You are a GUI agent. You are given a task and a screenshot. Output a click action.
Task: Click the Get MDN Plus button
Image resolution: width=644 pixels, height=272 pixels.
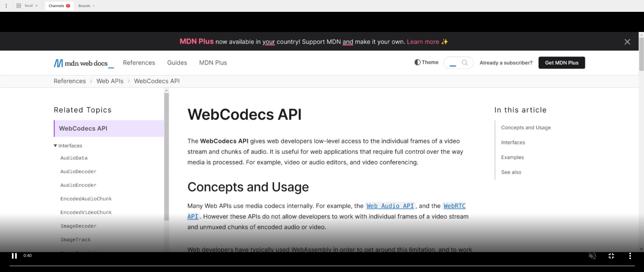click(x=561, y=63)
